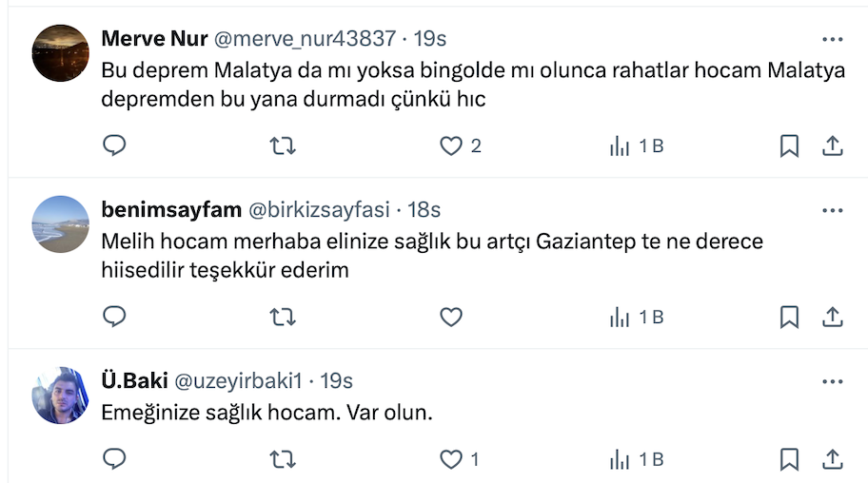Reply to benimsayfam's tweet
This screenshot has width=868, height=483.
pos(114,317)
